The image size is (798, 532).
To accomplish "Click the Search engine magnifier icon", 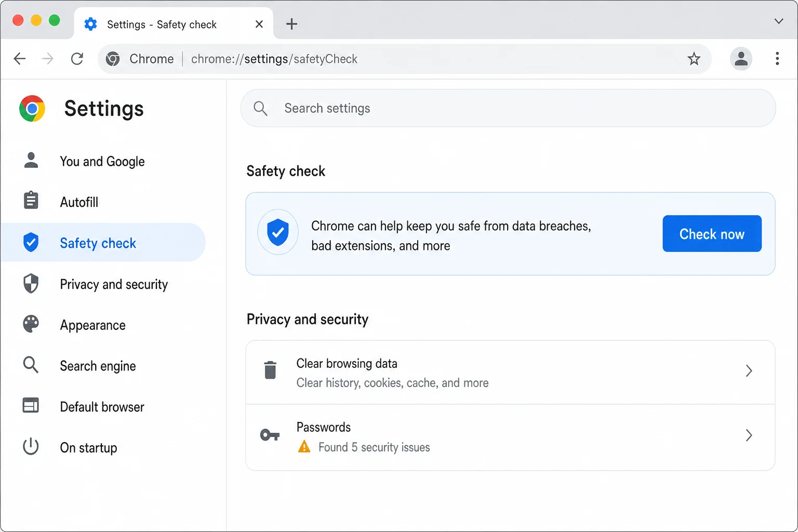I will 31,365.
